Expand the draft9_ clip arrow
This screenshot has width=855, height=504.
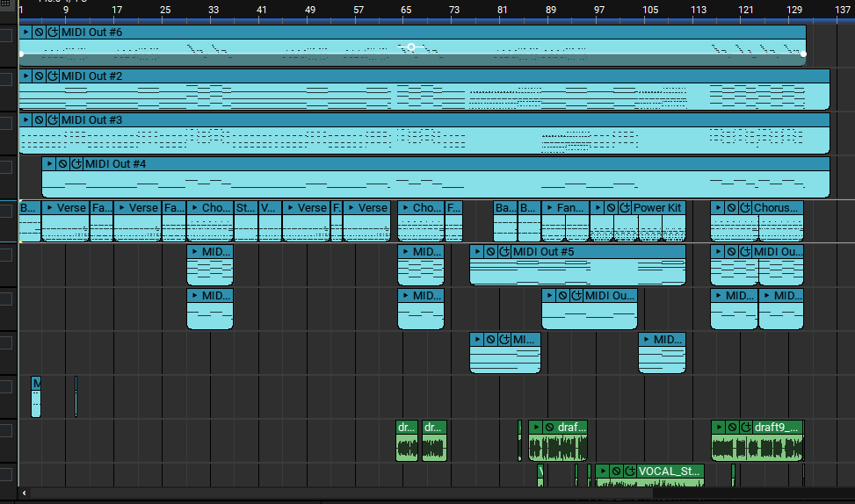(719, 428)
